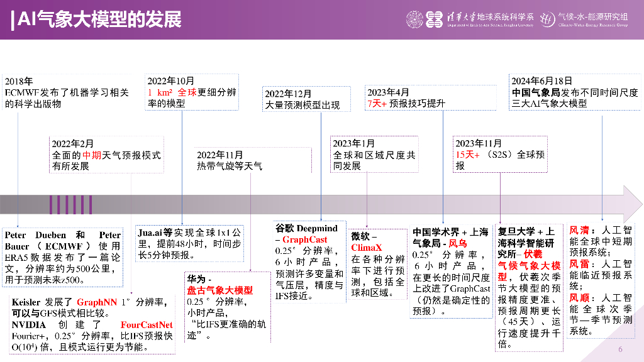Image resolution: width=644 pixels, height=362 pixels.
Task: Select the 2023年11月 15天+ S2S box
Action: coord(500,153)
